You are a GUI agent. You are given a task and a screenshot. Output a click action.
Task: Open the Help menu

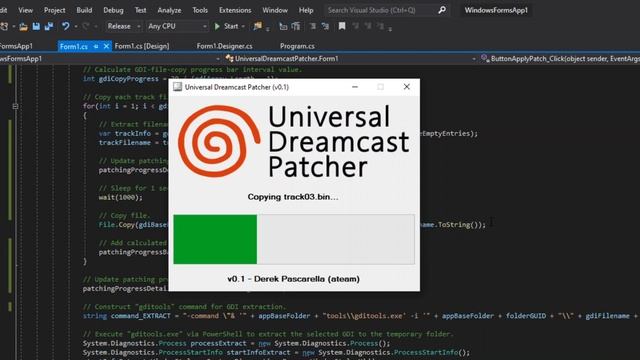point(306,10)
